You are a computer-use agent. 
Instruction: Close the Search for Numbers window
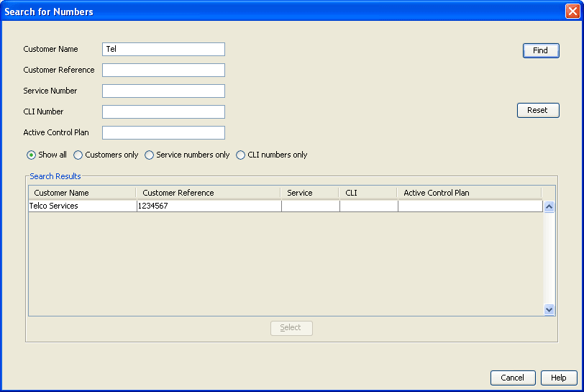point(572,12)
